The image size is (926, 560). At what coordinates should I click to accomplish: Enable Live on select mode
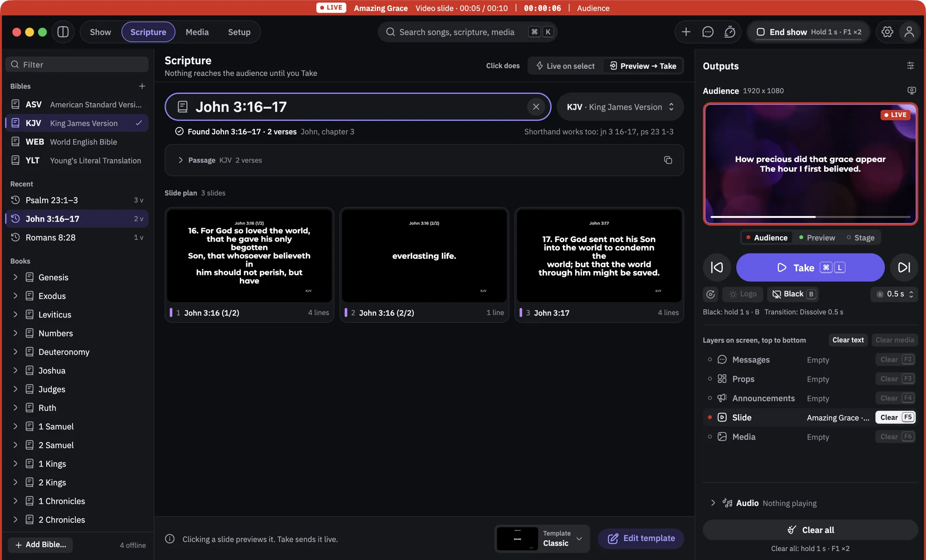click(565, 66)
